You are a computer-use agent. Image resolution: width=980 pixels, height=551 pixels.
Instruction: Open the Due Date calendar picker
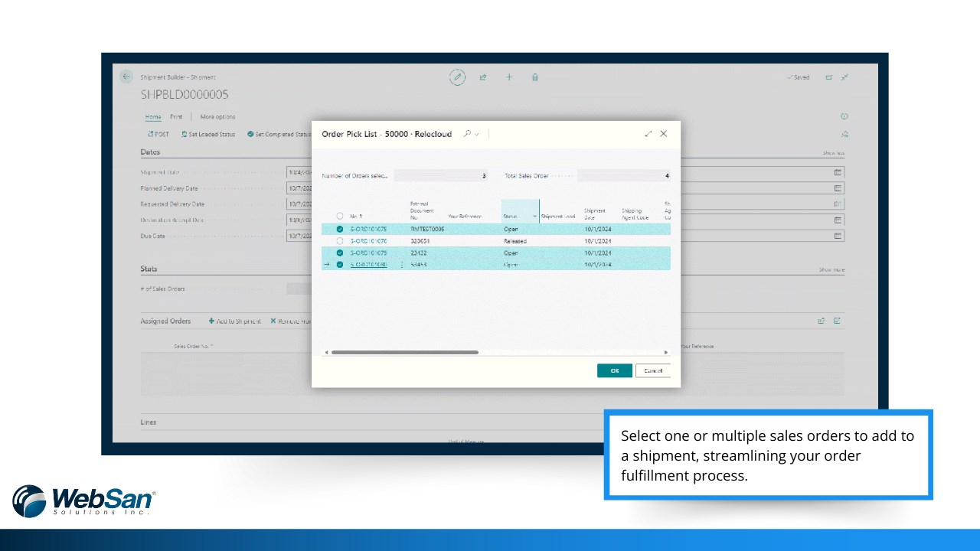(838, 236)
